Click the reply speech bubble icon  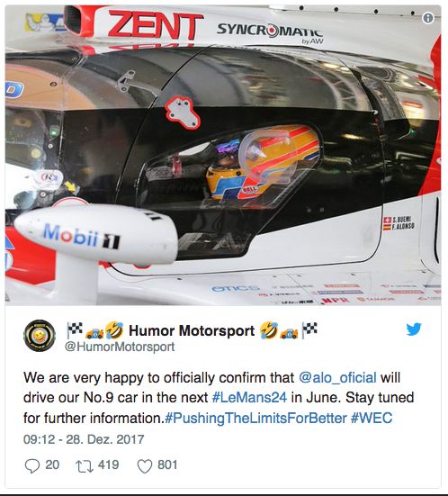[x=31, y=465]
